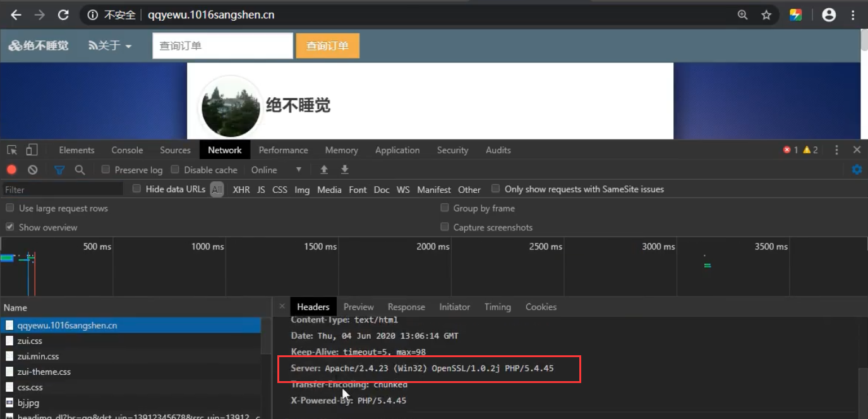Clear the network log

point(32,170)
